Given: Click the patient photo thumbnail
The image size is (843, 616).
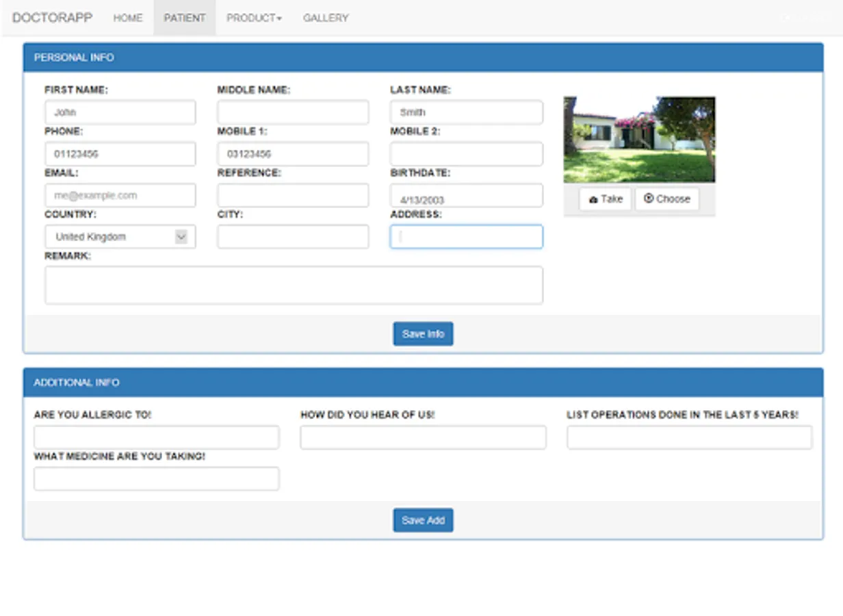Looking at the screenshot, I should click(639, 139).
